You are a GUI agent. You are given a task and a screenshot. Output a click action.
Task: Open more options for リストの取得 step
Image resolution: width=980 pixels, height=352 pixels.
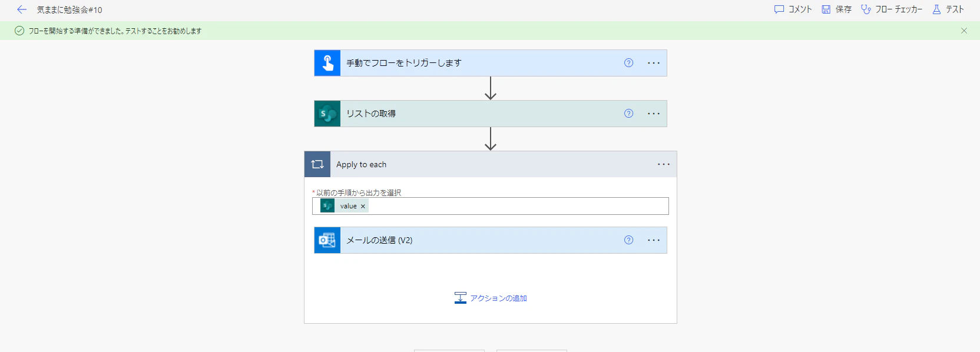tap(654, 114)
